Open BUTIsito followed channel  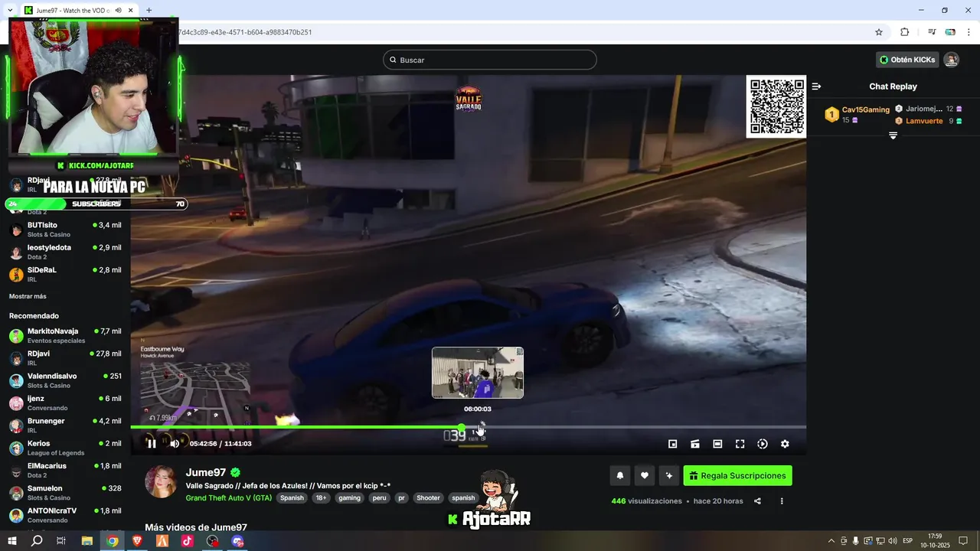(65, 230)
